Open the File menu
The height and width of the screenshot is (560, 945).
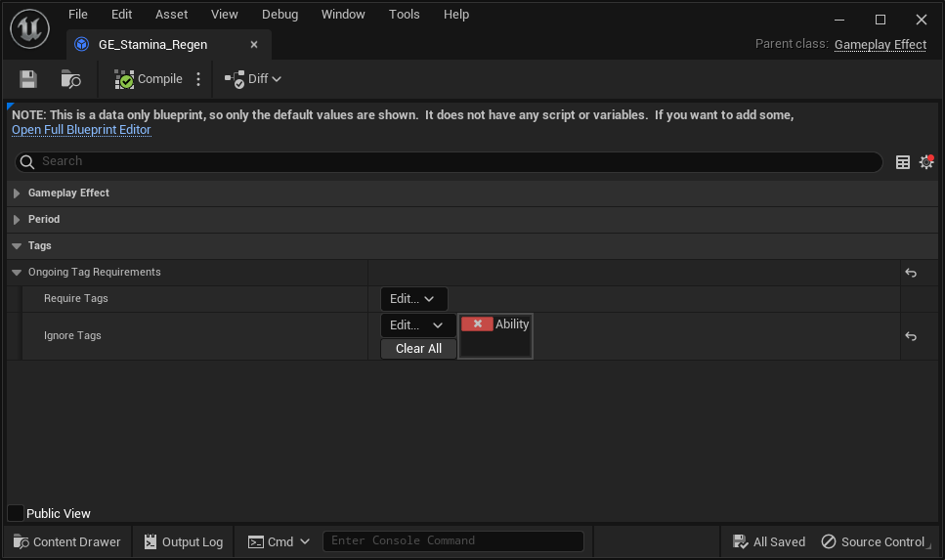[78, 15]
